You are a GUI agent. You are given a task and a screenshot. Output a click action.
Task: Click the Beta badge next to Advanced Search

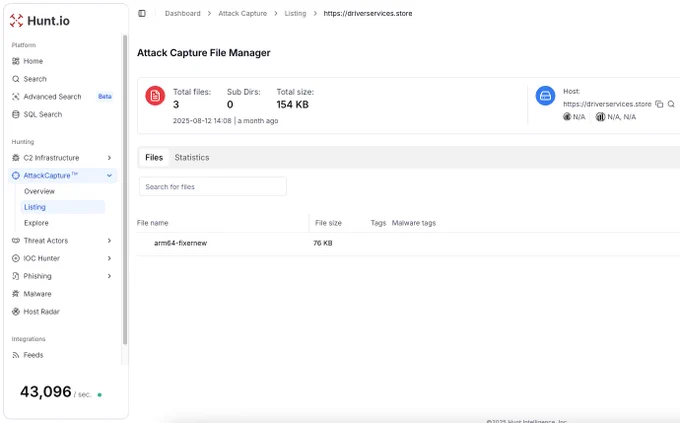tap(105, 96)
